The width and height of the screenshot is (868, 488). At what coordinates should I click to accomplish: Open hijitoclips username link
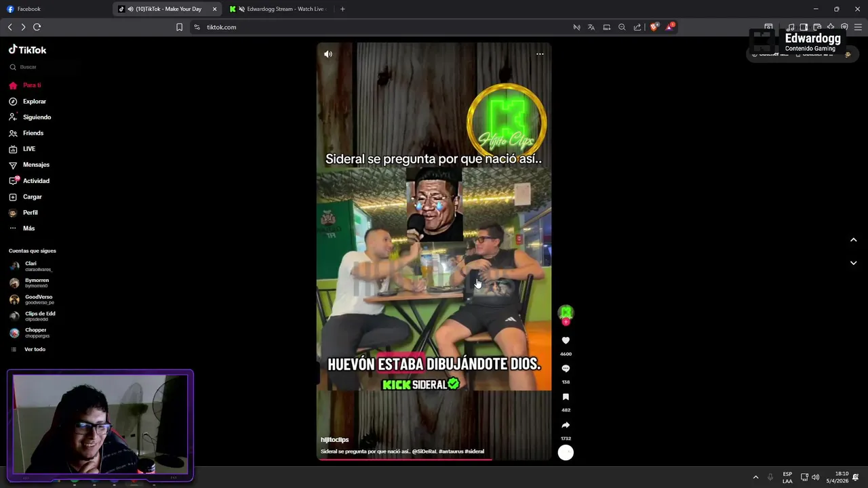[x=334, y=440]
